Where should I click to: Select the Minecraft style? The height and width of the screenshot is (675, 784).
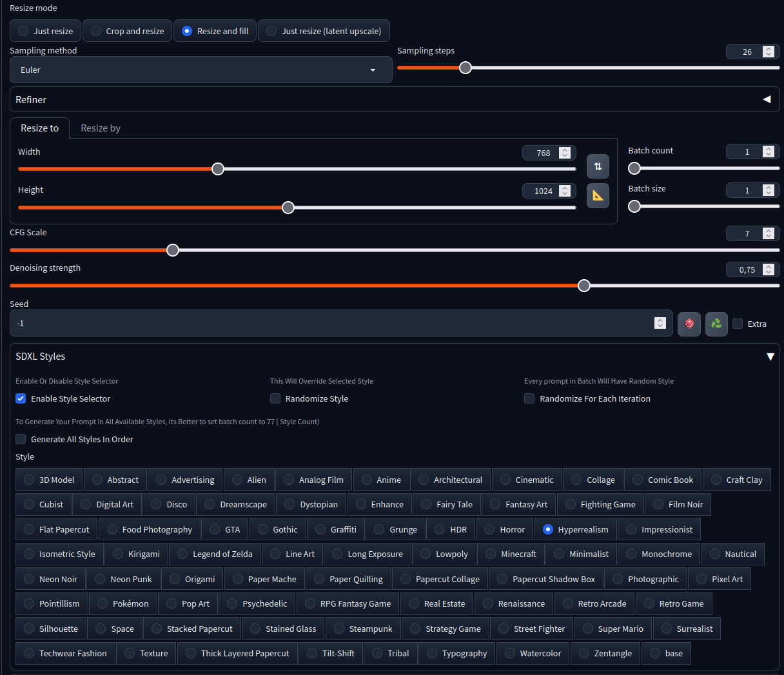tap(511, 554)
